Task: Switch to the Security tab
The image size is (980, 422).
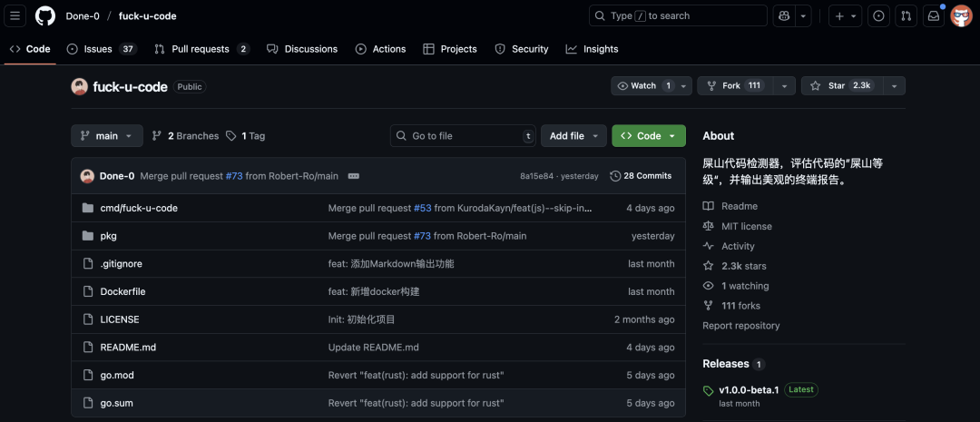Action: click(x=521, y=49)
